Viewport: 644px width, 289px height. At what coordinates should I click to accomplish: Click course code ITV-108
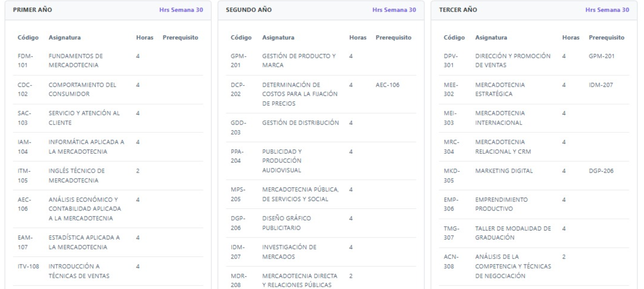coord(28,266)
